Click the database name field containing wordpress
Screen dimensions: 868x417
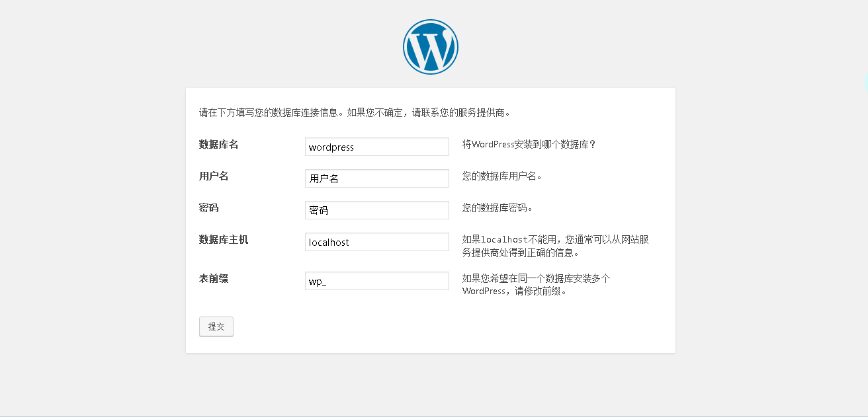pos(377,147)
